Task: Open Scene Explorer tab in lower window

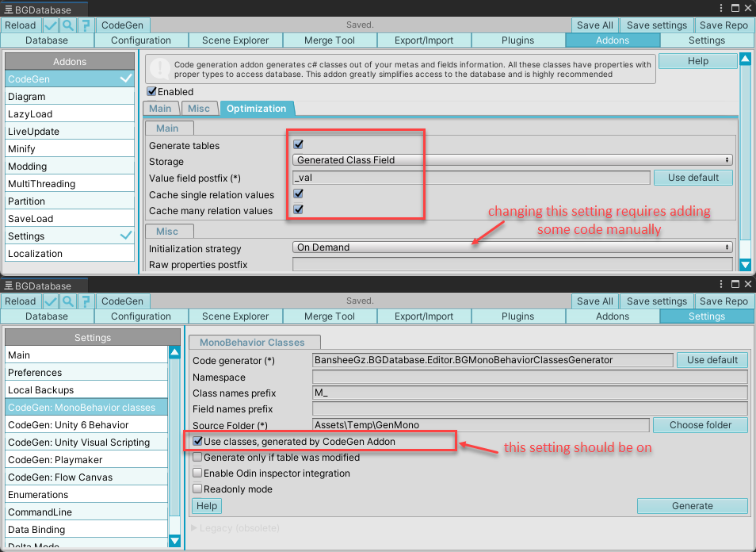Action: point(235,316)
